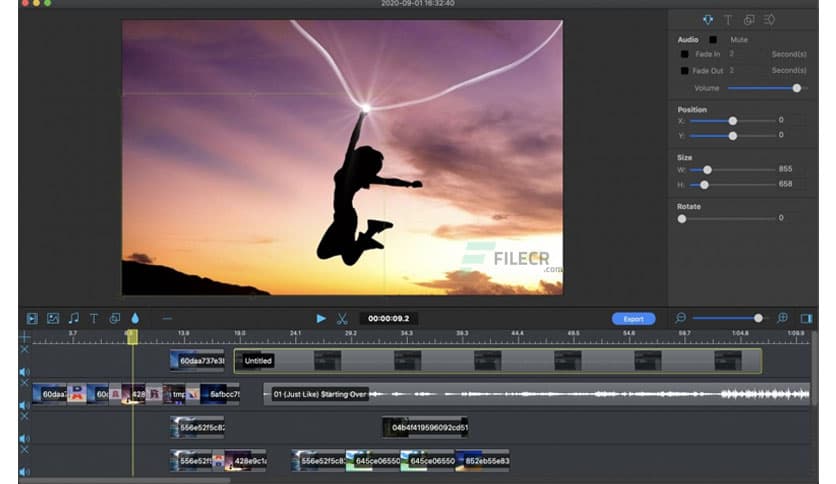Adjust the Size W slider
The image size is (836, 484).
[x=733, y=170]
